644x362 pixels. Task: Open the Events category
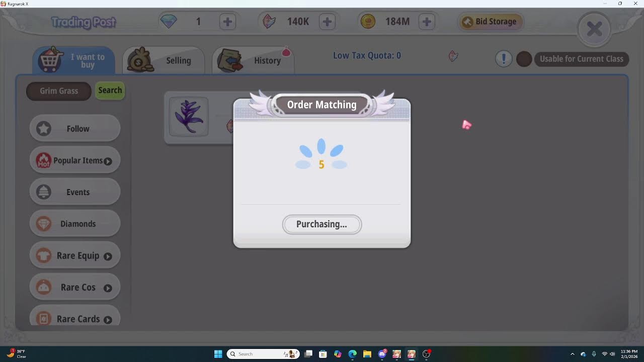(x=75, y=192)
